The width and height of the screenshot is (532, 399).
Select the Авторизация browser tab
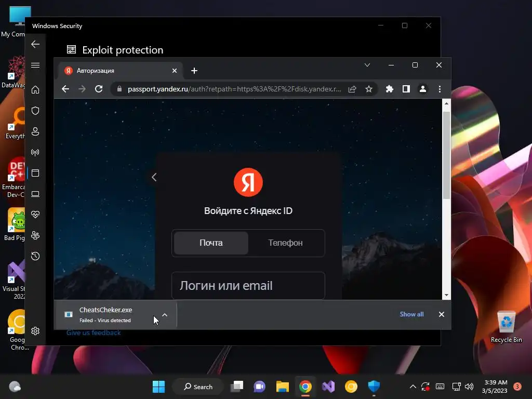121,71
